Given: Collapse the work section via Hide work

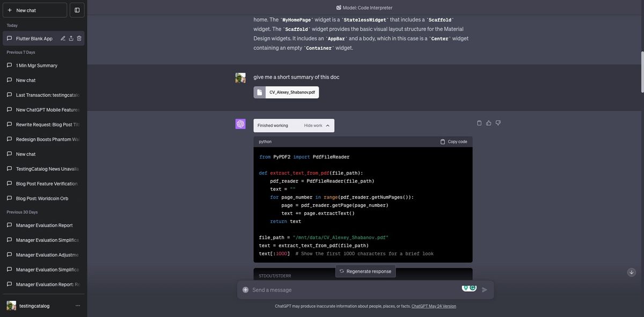Looking at the screenshot, I should (x=314, y=125).
